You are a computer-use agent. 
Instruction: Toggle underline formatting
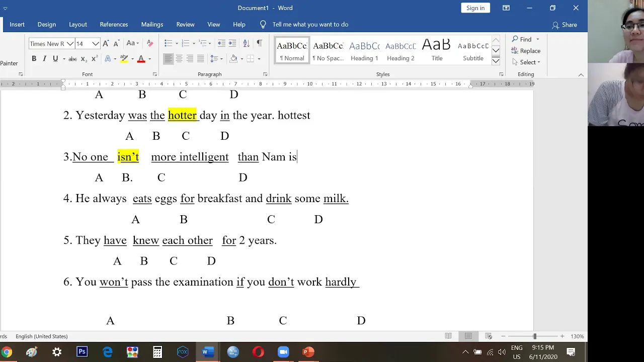point(55,59)
